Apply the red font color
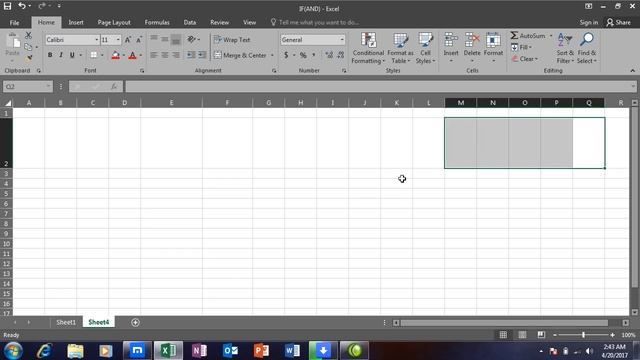 [132, 55]
